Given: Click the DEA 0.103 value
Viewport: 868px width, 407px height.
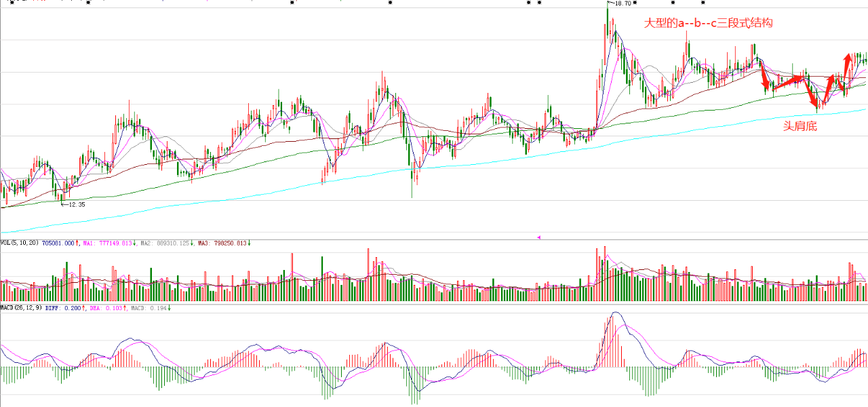Looking at the screenshot, I should pos(106,308).
